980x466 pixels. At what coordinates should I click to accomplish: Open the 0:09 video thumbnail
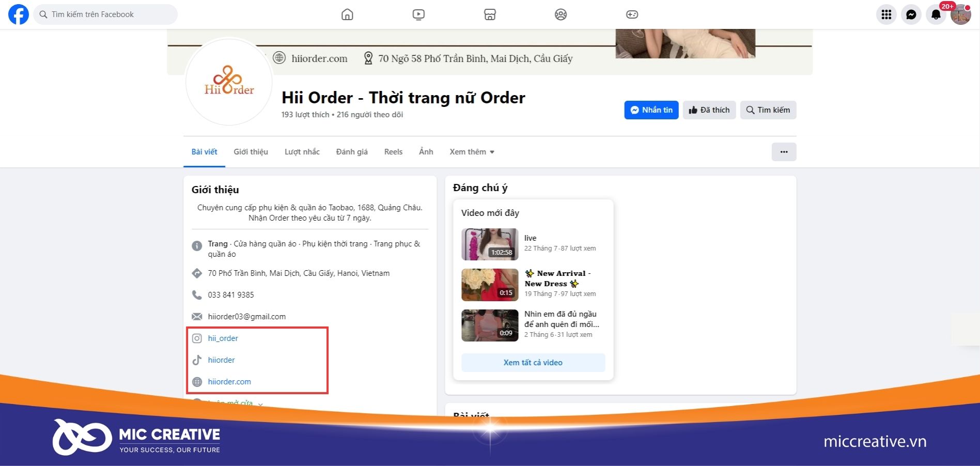(x=490, y=325)
